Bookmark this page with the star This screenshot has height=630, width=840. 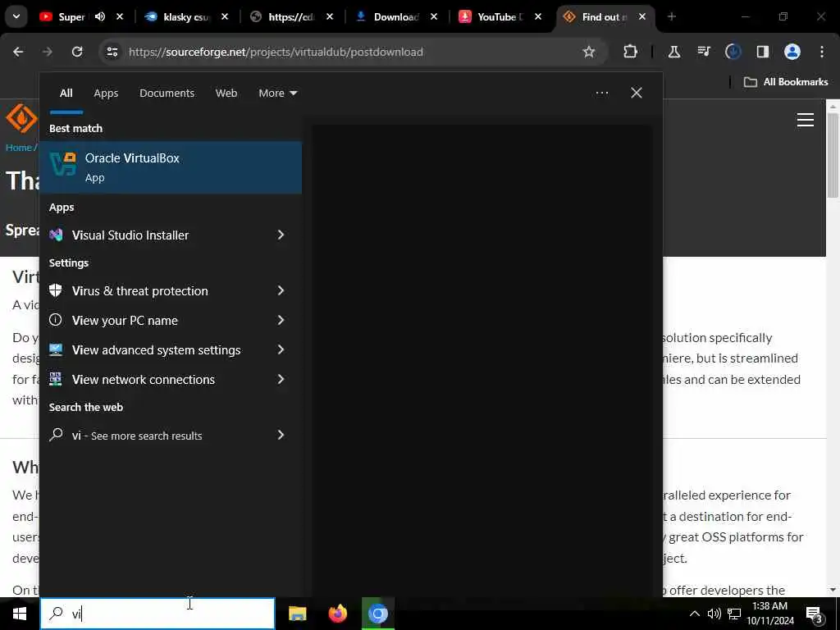click(589, 52)
